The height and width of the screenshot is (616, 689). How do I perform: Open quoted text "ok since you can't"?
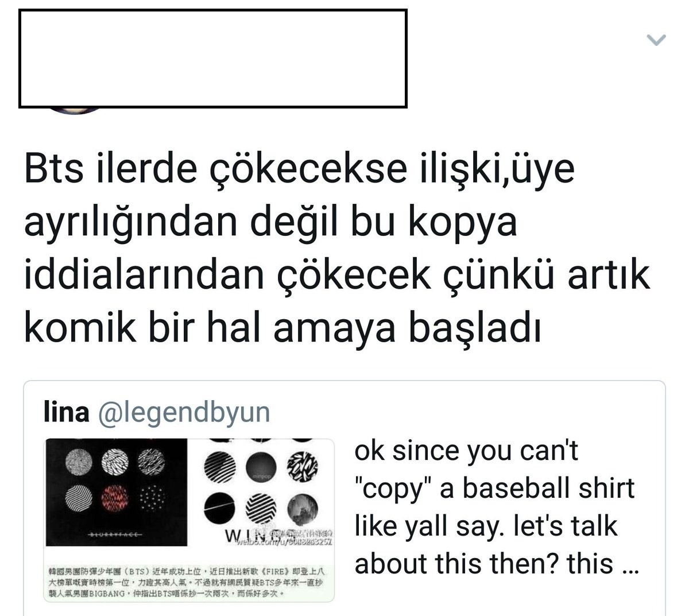(466, 450)
